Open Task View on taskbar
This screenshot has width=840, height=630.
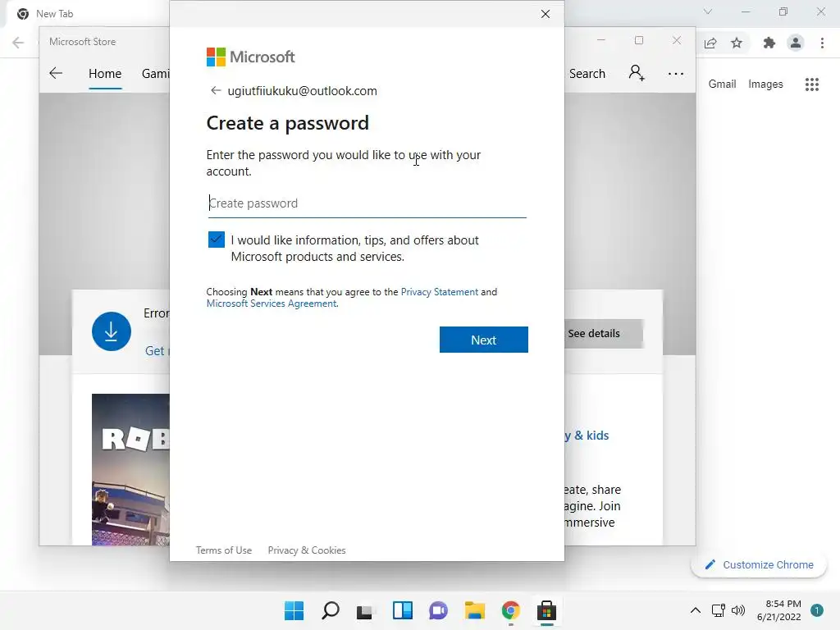point(365,610)
